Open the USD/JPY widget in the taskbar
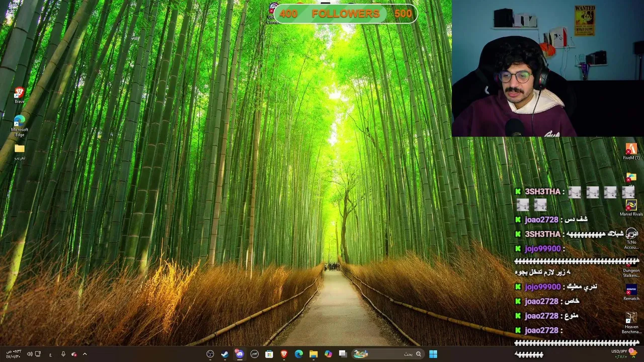Image resolution: width=644 pixels, height=362 pixels. (x=624, y=354)
